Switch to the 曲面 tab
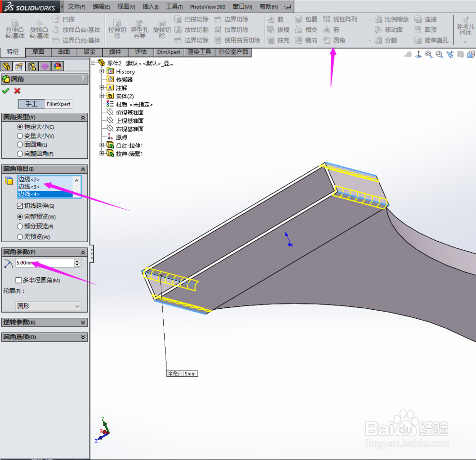This screenshot has width=476, height=460. click(x=64, y=52)
